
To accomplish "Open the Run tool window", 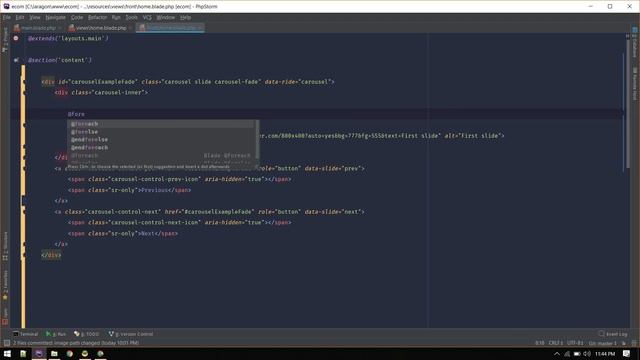I will pos(56,334).
